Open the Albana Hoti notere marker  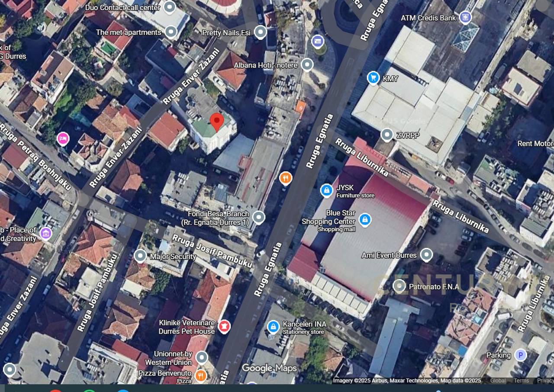click(x=306, y=64)
